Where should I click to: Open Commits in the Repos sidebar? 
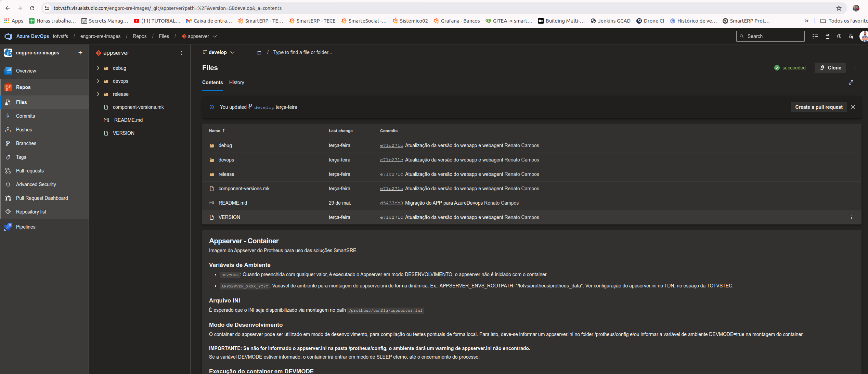(x=25, y=116)
